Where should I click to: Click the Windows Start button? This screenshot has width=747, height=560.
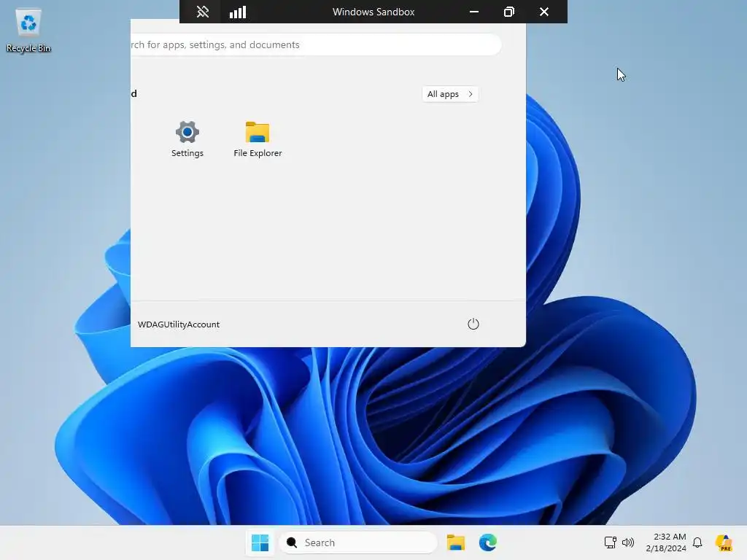tap(260, 542)
